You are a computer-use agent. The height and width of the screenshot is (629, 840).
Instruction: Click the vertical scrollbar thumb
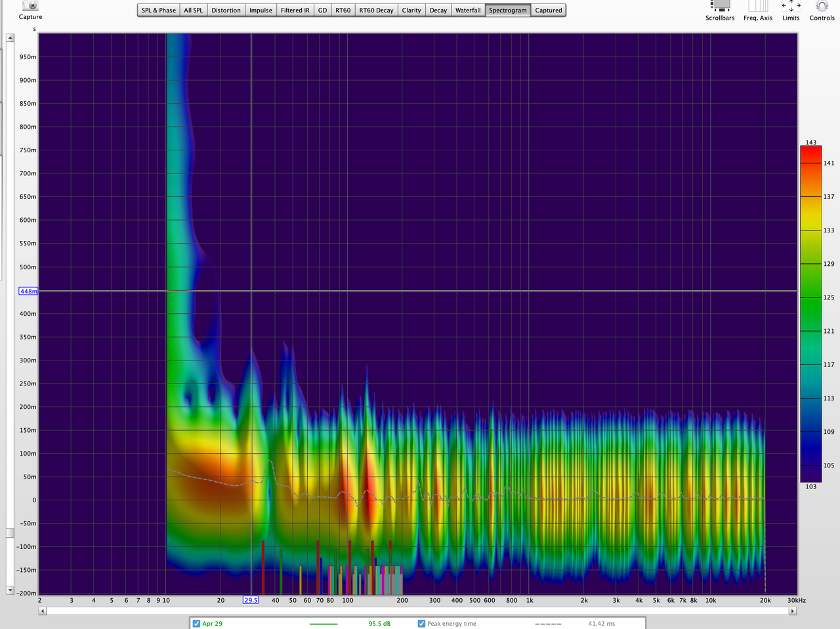(10, 532)
